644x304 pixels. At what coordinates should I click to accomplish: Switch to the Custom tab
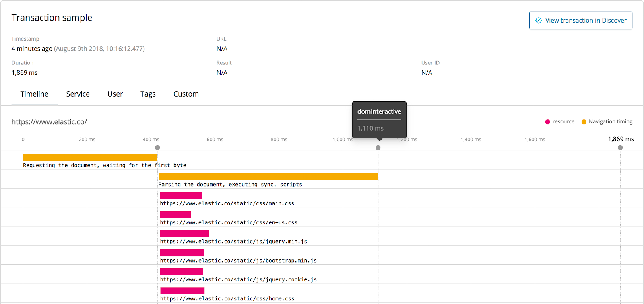(186, 94)
